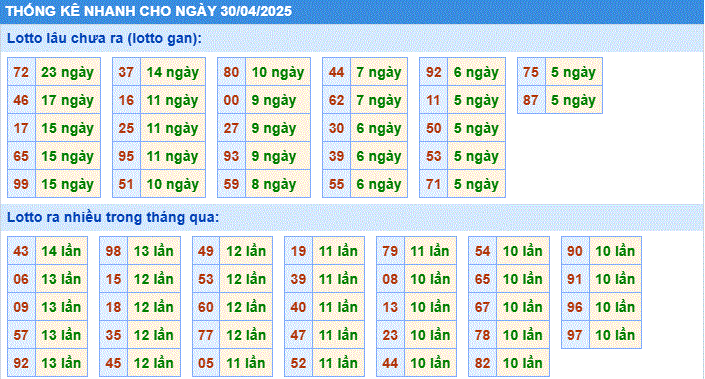Click Lotto ra nhiều trong tháng qua heading
The height and width of the screenshot is (379, 705).
coord(113,218)
